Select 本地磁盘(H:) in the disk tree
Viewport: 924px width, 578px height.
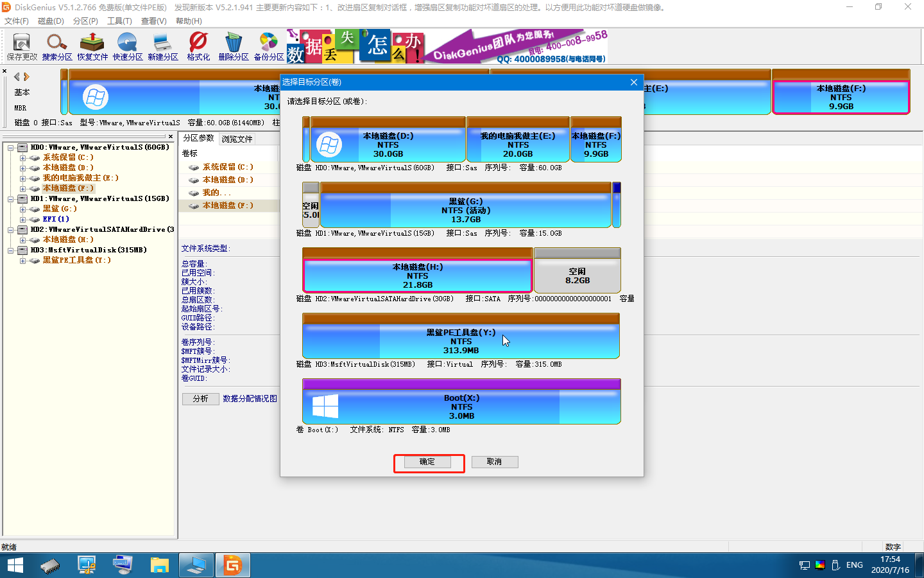click(68, 240)
